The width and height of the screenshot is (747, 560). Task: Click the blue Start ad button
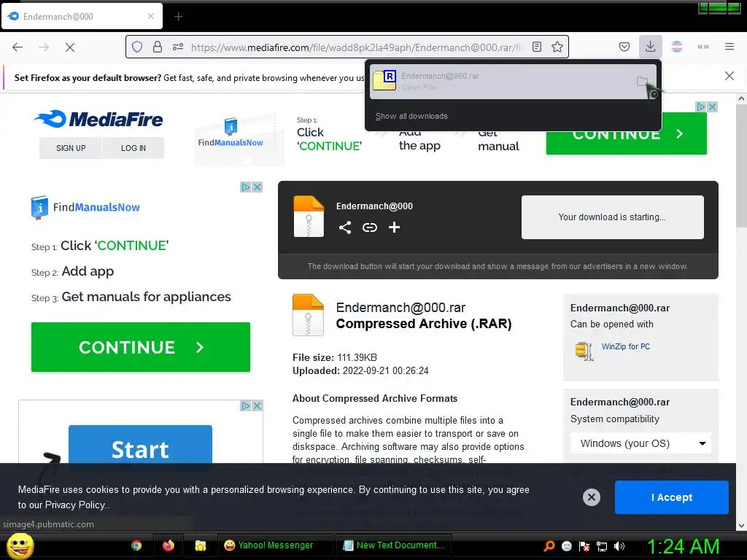(x=140, y=445)
